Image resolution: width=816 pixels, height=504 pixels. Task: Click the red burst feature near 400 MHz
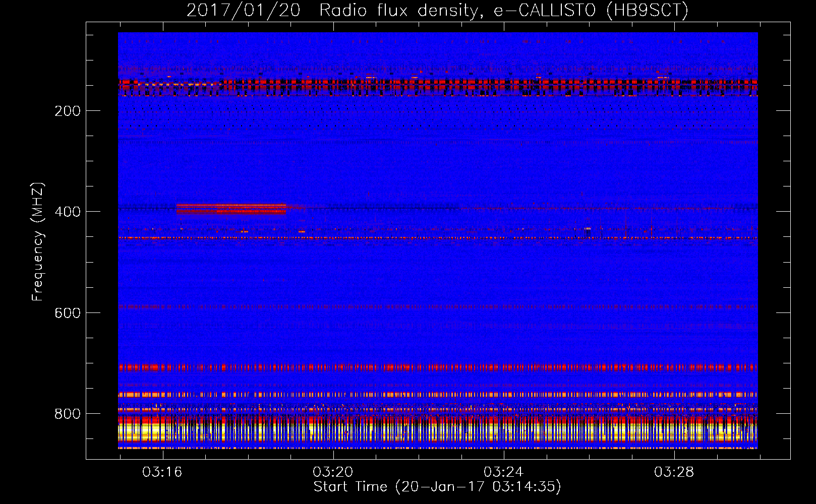pos(231,209)
